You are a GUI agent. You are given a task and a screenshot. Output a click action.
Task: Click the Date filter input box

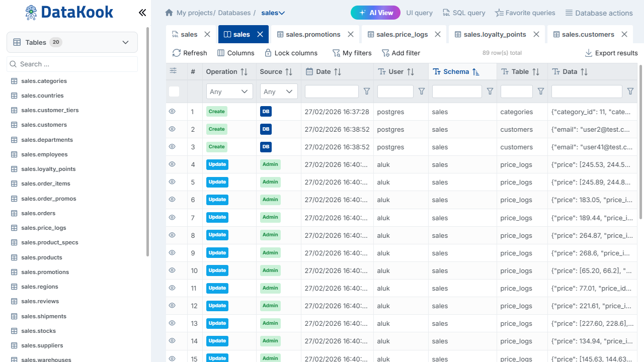coord(332,92)
